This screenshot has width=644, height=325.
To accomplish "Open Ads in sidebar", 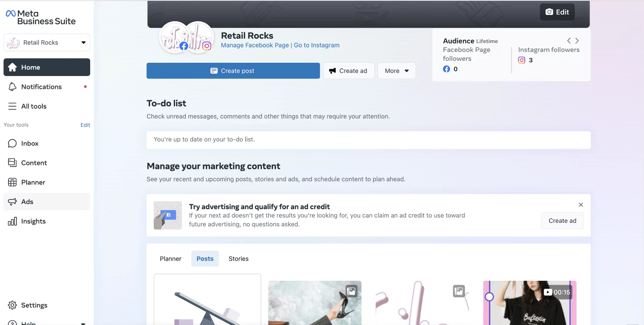I will (x=47, y=202).
